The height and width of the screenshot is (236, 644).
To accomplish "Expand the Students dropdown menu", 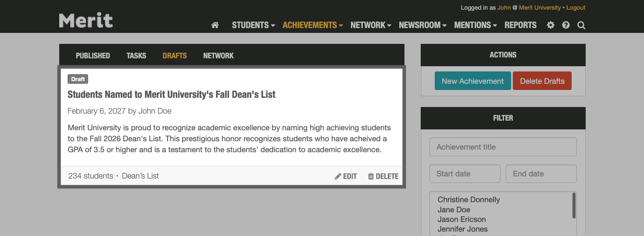I will 253,25.
